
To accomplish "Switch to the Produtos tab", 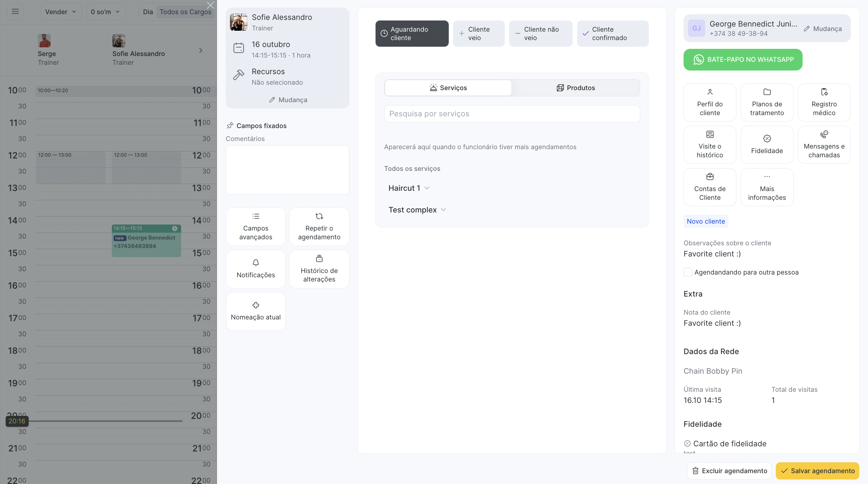I will coord(575,88).
